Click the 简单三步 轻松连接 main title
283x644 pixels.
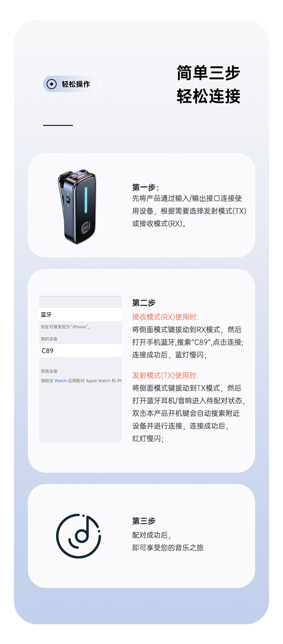[208, 84]
